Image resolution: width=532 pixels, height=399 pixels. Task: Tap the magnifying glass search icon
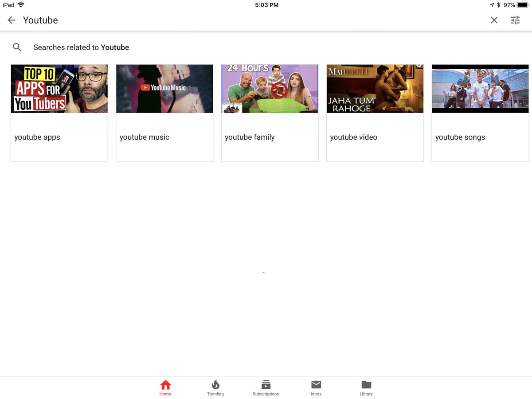(x=17, y=47)
